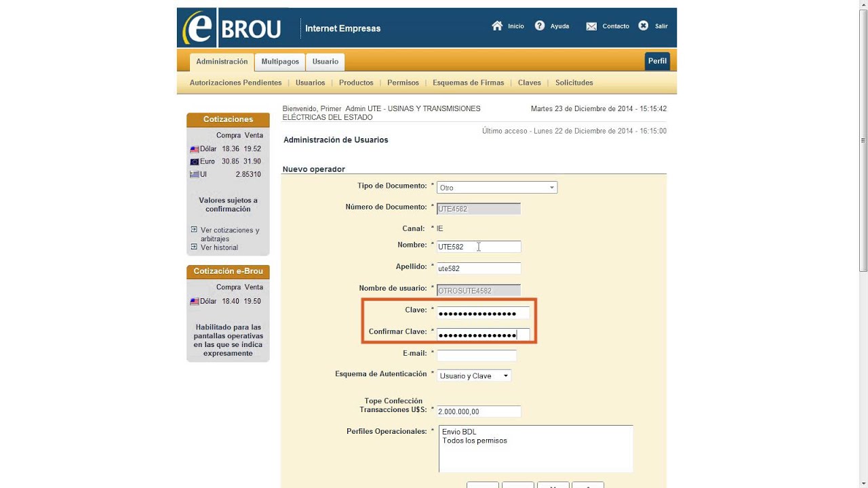
Task: Open Esquema de Autenticación dropdown
Action: [x=474, y=375]
